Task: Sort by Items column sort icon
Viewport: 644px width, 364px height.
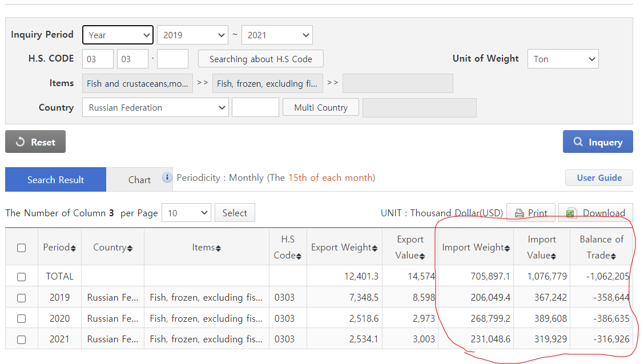Action: [218, 248]
